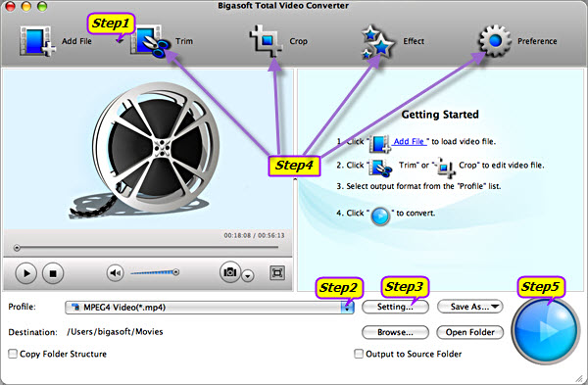Click the playback seek bar
588x385 pixels.
pyautogui.click(x=146, y=248)
